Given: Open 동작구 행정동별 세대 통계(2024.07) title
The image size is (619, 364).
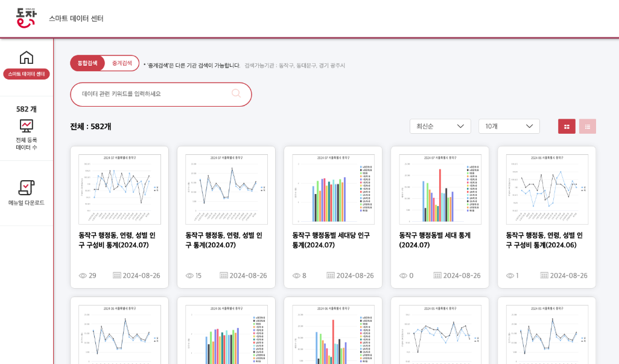Looking at the screenshot, I should [434, 240].
